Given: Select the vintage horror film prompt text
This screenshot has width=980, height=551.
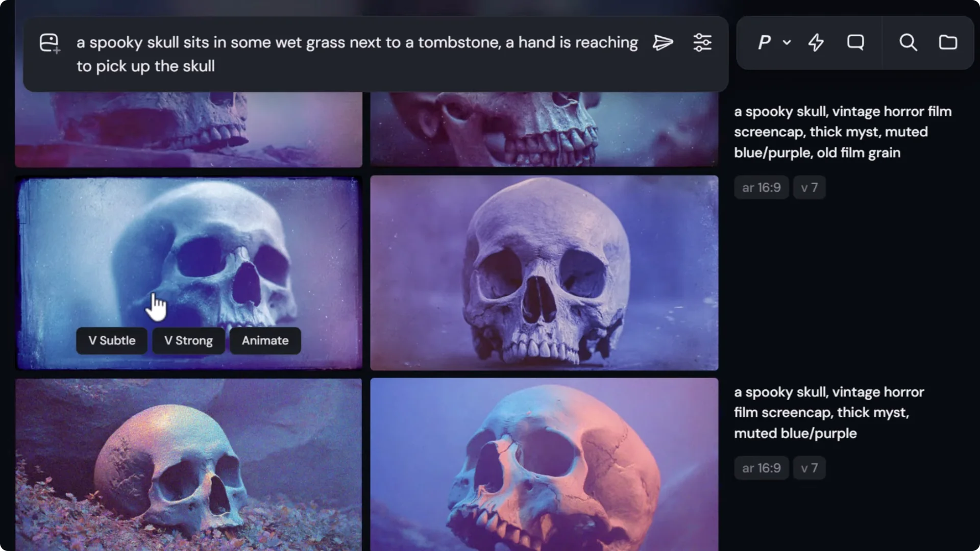Looking at the screenshot, I should pyautogui.click(x=842, y=132).
